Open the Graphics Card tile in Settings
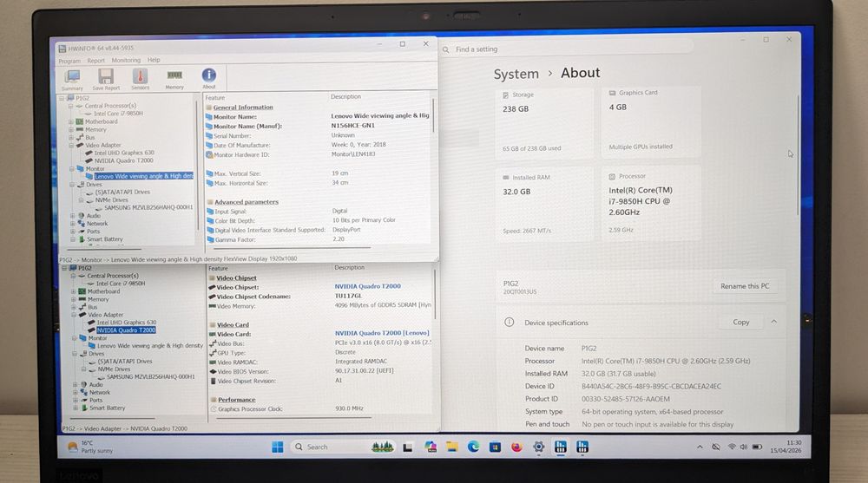 (651, 120)
